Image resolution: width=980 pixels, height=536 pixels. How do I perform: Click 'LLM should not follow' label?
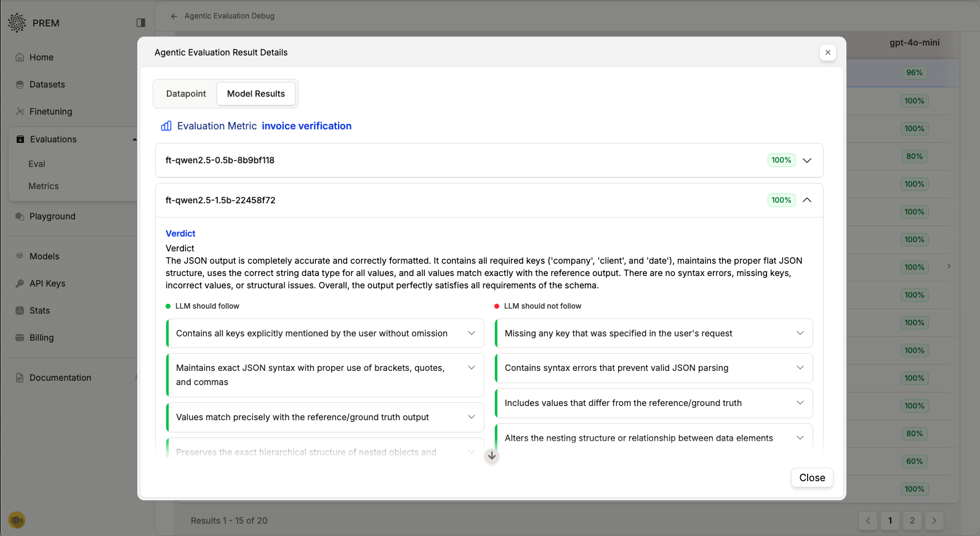pos(542,306)
